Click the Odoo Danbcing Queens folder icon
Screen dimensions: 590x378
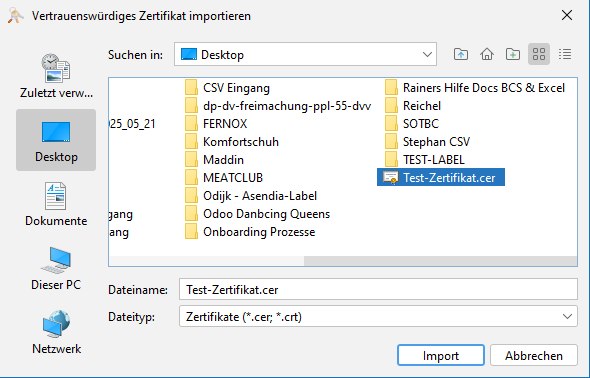coord(191,214)
